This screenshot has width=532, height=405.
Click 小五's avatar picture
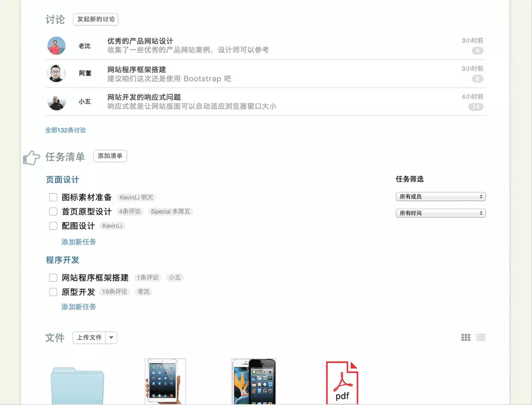(56, 102)
